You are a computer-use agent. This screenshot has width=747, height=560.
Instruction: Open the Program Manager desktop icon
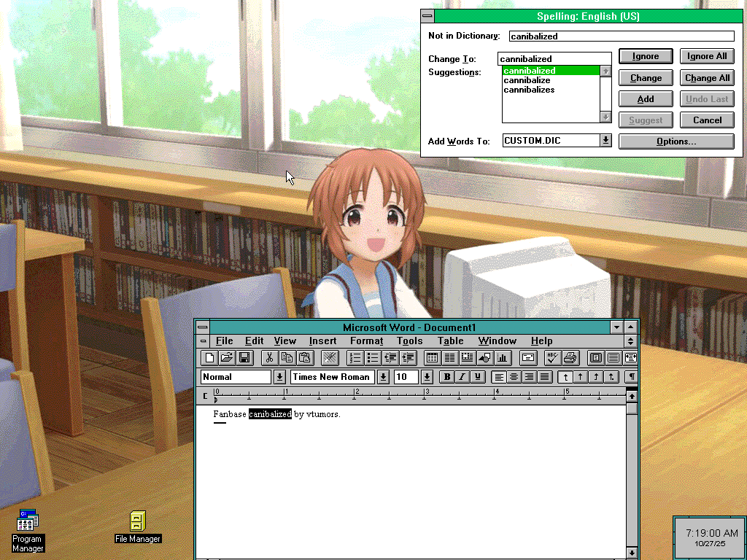pos(27,530)
